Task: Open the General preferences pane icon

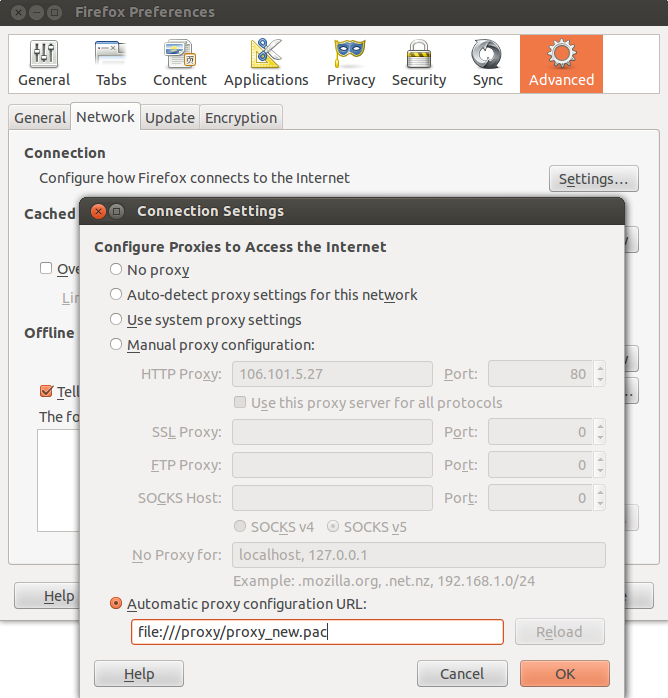Action: pos(44,63)
